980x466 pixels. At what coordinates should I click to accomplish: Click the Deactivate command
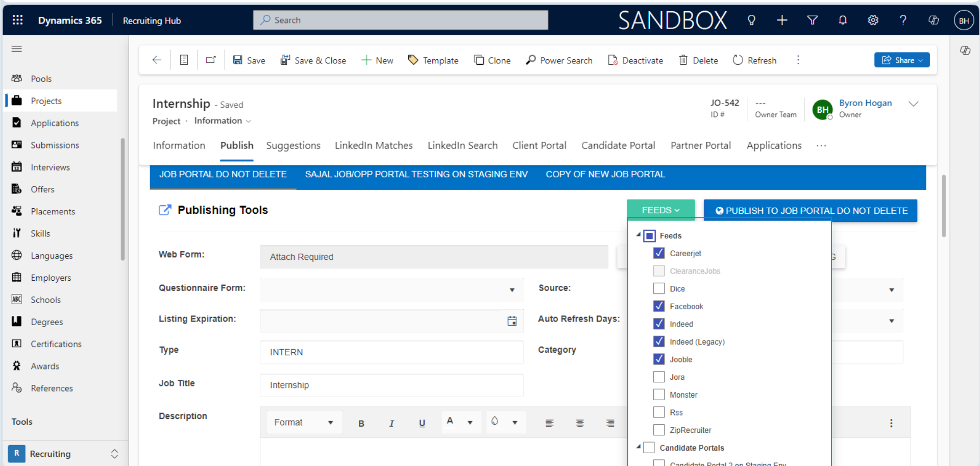tap(635, 60)
